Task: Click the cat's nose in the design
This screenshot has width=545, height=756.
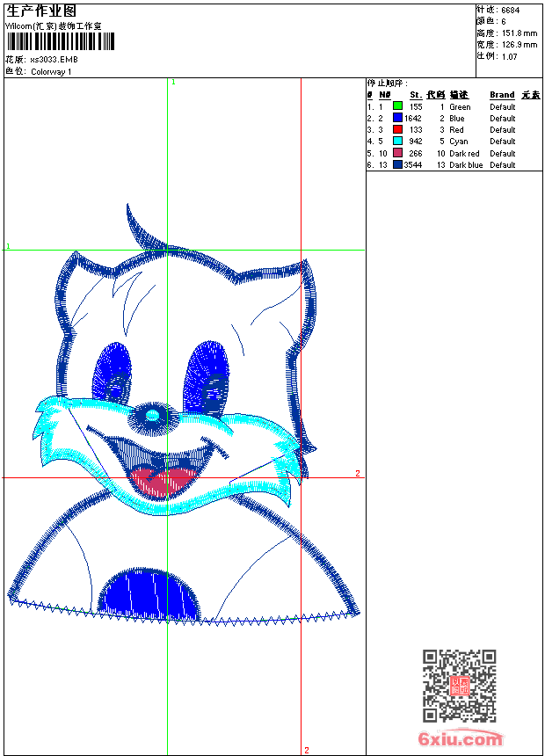Action: (154, 414)
